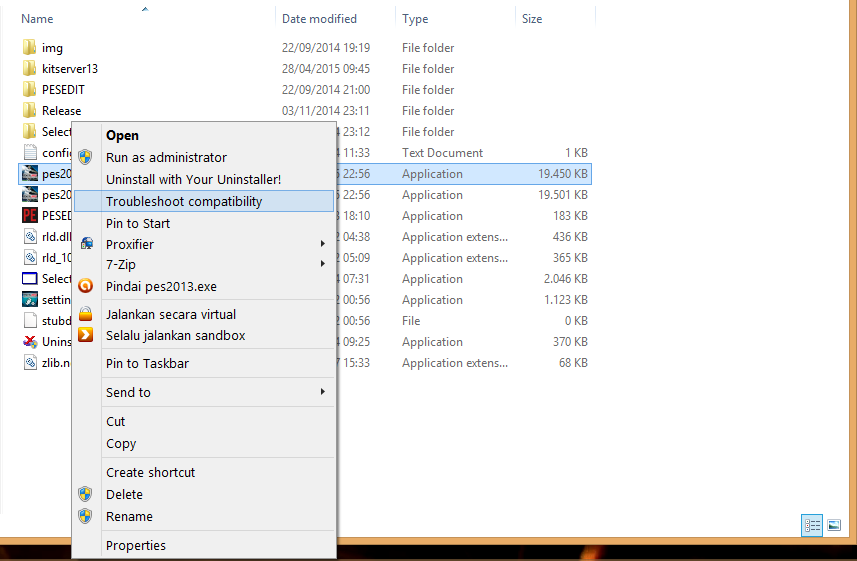The height and width of the screenshot is (561, 857).
Task: Click the shield icon next to Rename
Action: click(85, 516)
